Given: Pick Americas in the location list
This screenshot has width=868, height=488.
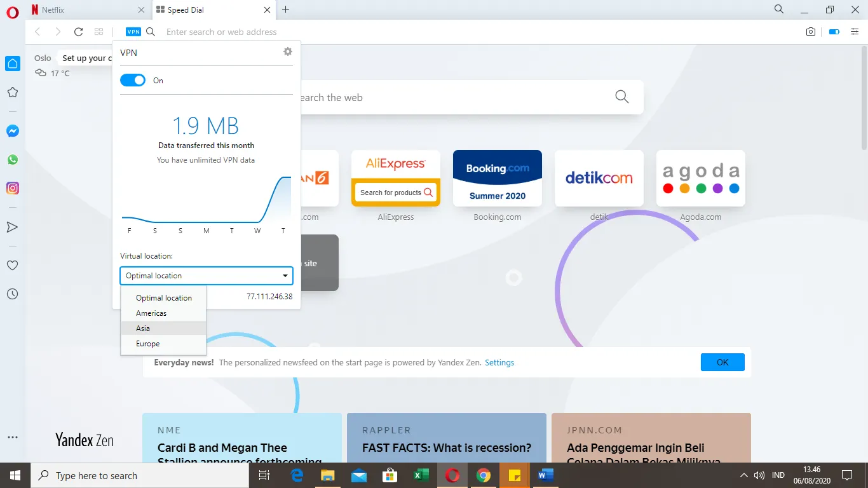Looking at the screenshot, I should [151, 313].
